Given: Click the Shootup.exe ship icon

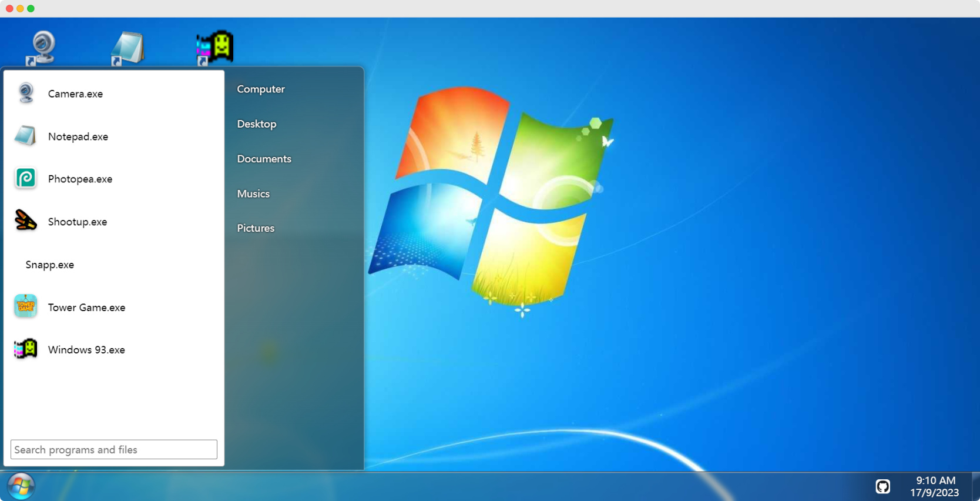Looking at the screenshot, I should point(26,221).
